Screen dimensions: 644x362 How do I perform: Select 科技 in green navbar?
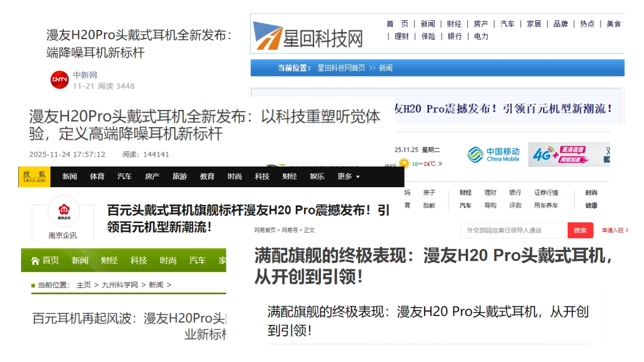click(139, 261)
